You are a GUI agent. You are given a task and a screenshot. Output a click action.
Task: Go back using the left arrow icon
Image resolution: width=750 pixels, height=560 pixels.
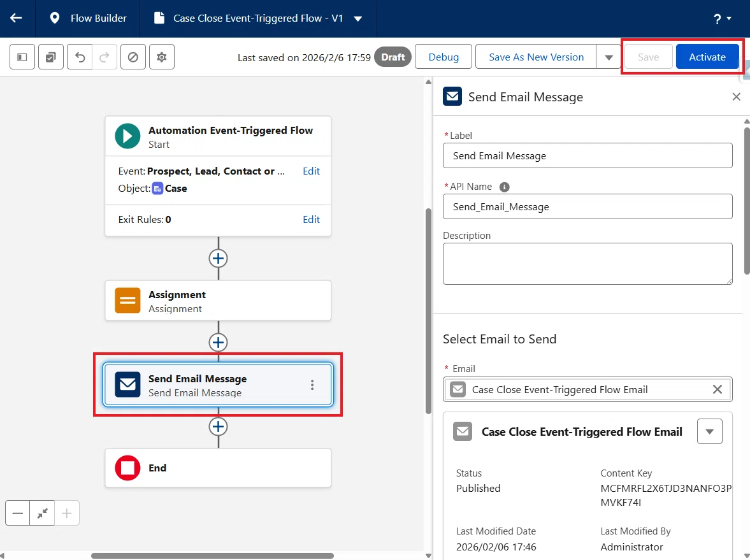(x=17, y=18)
